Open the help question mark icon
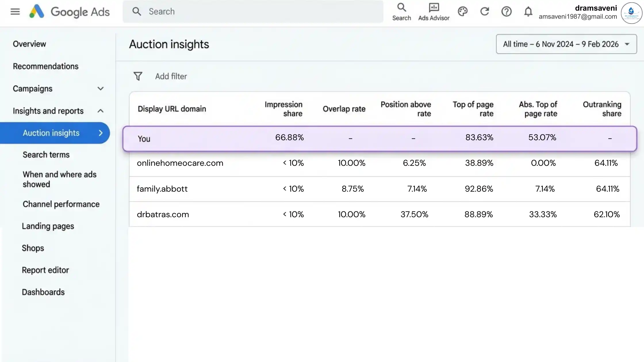This screenshot has height=362, width=644. (x=506, y=11)
